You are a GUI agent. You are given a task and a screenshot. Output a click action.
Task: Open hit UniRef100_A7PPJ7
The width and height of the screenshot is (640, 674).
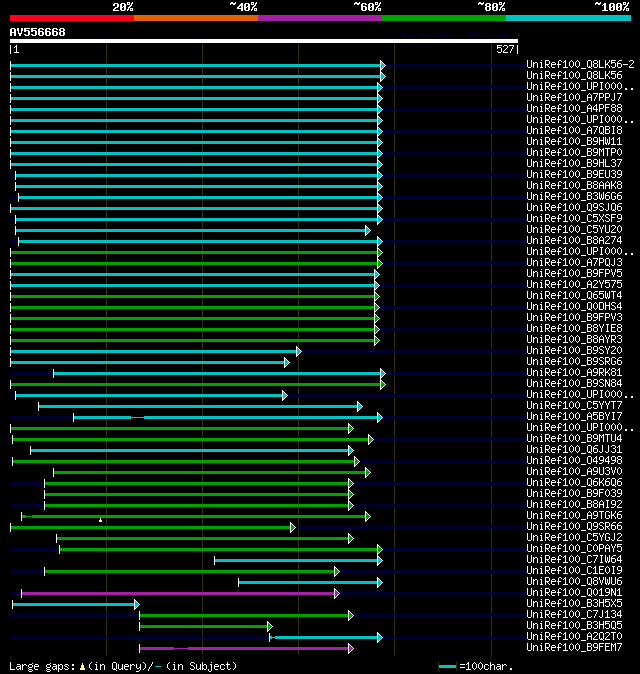point(574,98)
